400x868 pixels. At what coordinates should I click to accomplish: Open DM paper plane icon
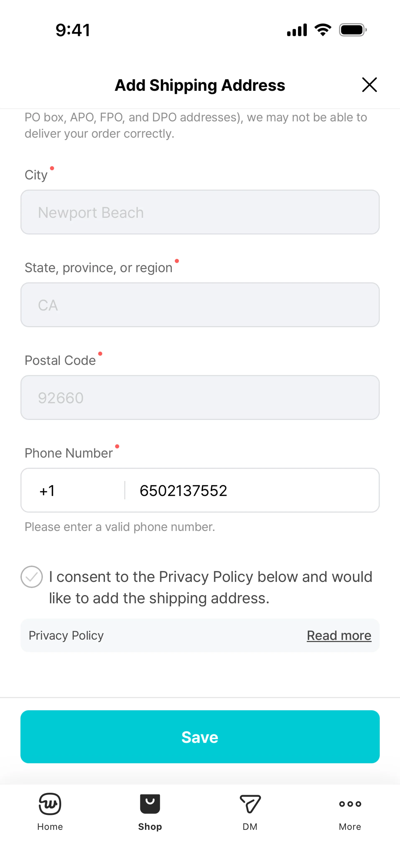click(250, 804)
